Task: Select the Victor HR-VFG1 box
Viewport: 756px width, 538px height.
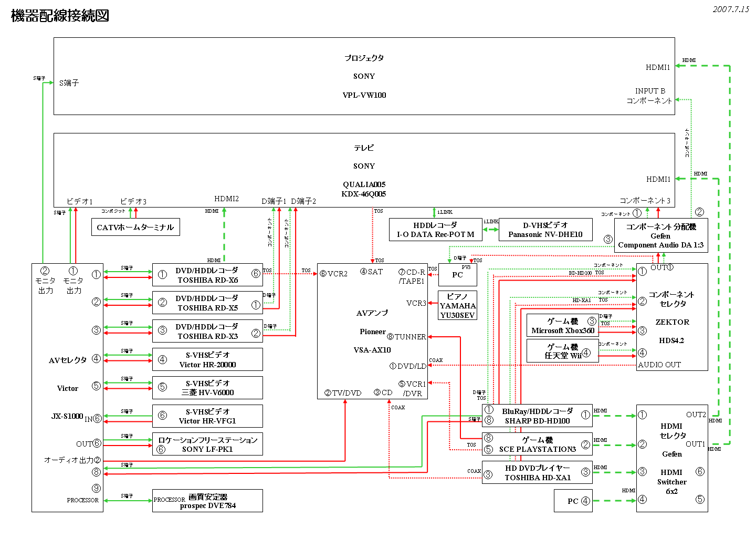Action: (207, 416)
